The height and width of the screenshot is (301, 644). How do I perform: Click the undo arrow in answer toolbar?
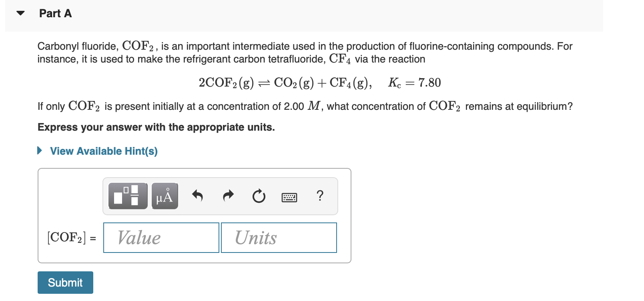coord(198,196)
